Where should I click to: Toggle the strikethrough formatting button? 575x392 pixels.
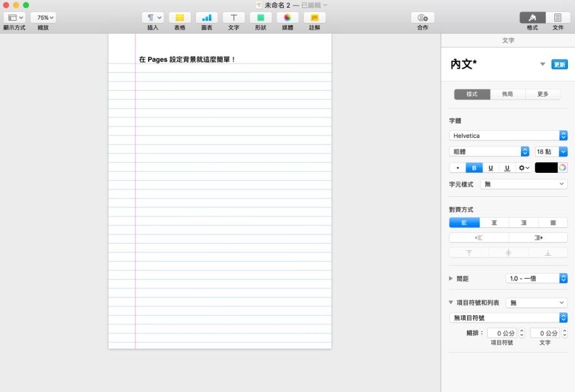click(x=507, y=168)
